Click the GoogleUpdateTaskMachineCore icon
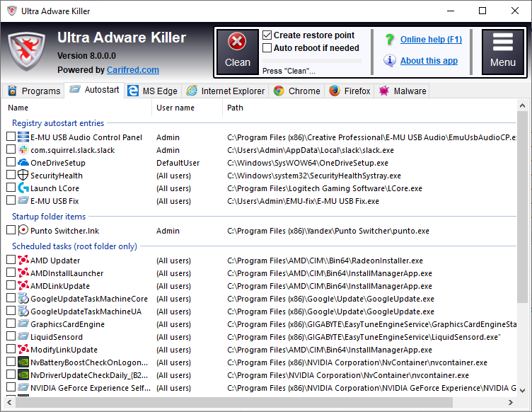This screenshot has height=412, width=532. coord(23,298)
